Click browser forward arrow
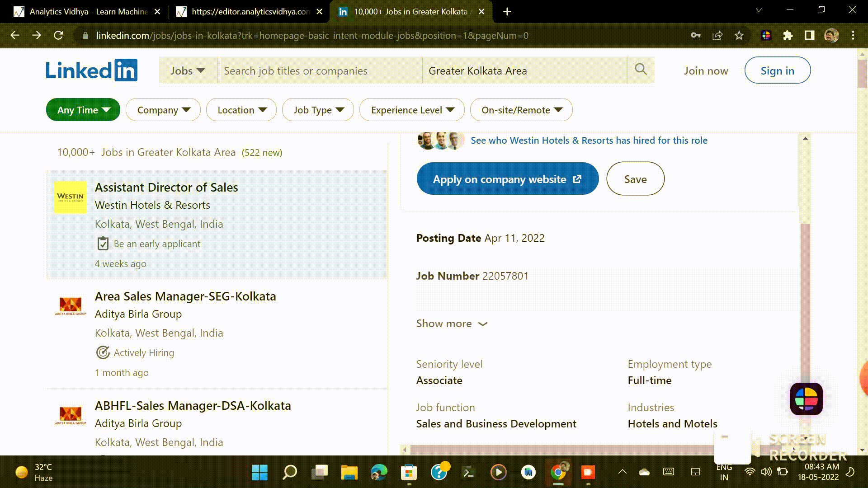Viewport: 868px width, 488px height. [37, 35]
